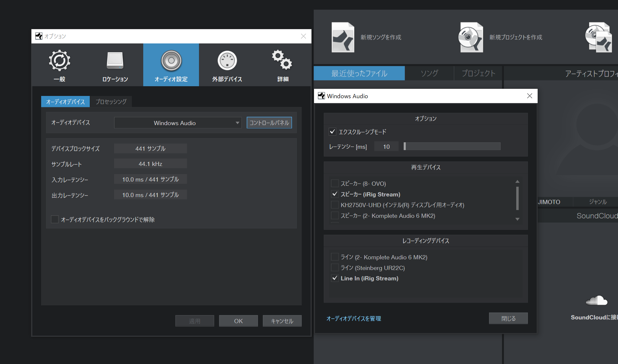
Task: Click the 入力レーテンシー value field
Action: pyautogui.click(x=150, y=179)
